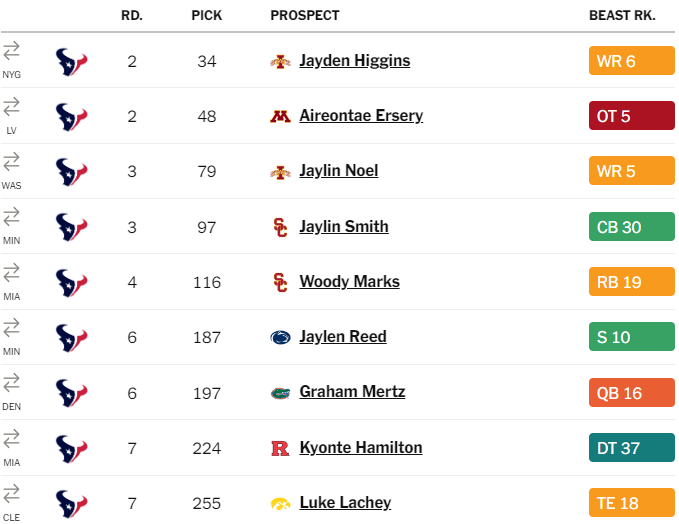Click the BEAST RK. column header
The width and height of the screenshot is (679, 524).
[x=622, y=16]
